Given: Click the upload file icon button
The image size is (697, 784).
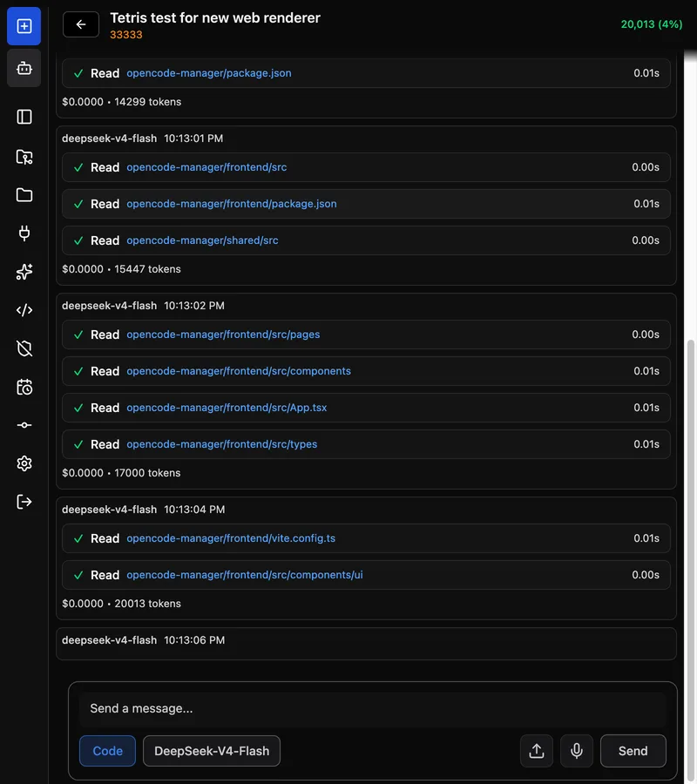Looking at the screenshot, I should pyautogui.click(x=537, y=751).
